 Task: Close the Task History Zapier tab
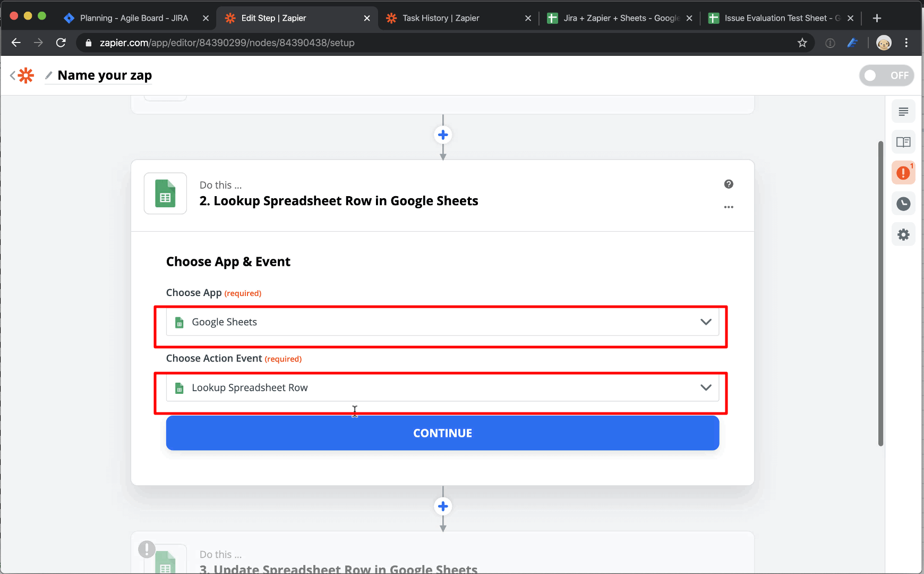coord(528,18)
